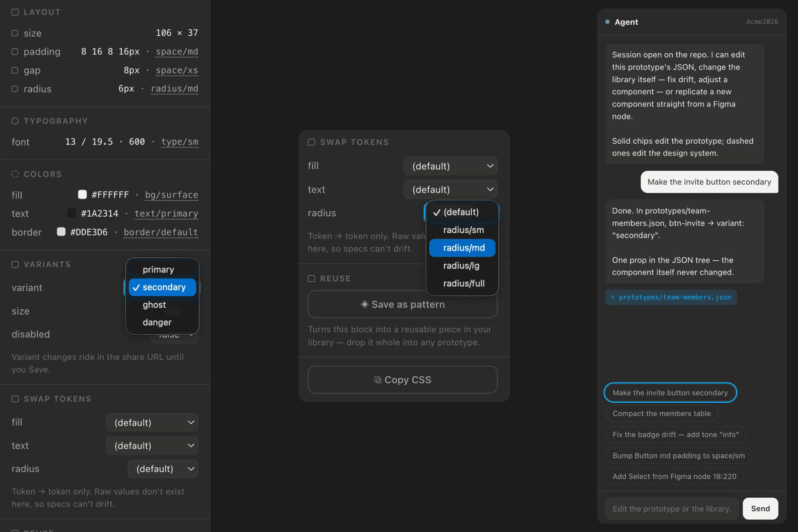Viewport: 798px width, 532px height.
Task: Click the REUSE section icon in center panel
Action: click(x=312, y=279)
